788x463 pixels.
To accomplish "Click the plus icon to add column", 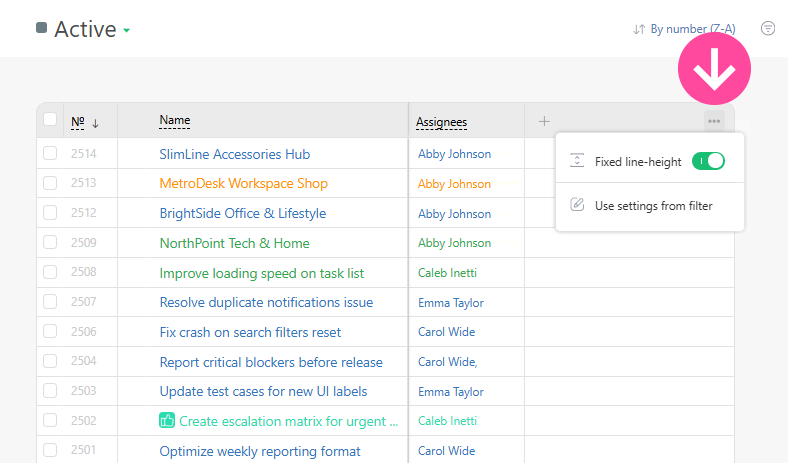I will click(x=544, y=121).
